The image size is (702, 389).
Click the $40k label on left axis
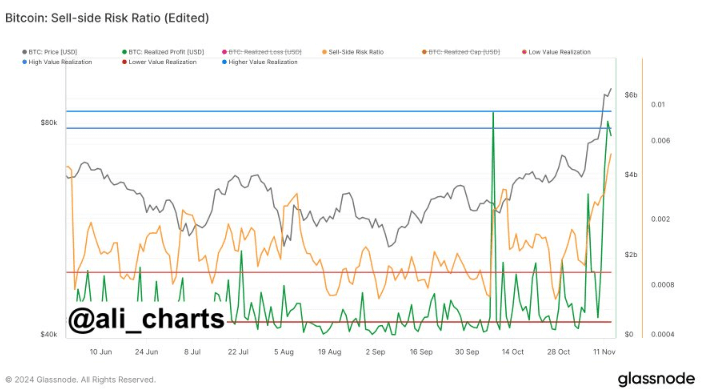click(x=49, y=334)
